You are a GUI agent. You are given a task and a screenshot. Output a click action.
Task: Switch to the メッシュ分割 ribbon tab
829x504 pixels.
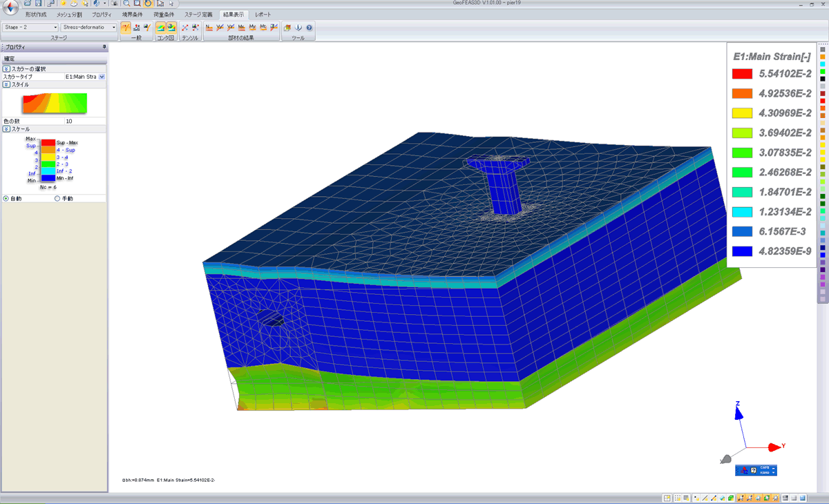(x=68, y=14)
